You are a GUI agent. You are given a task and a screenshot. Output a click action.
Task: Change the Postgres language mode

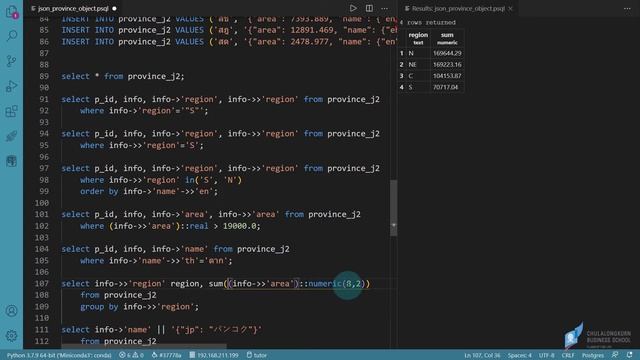(x=593, y=355)
